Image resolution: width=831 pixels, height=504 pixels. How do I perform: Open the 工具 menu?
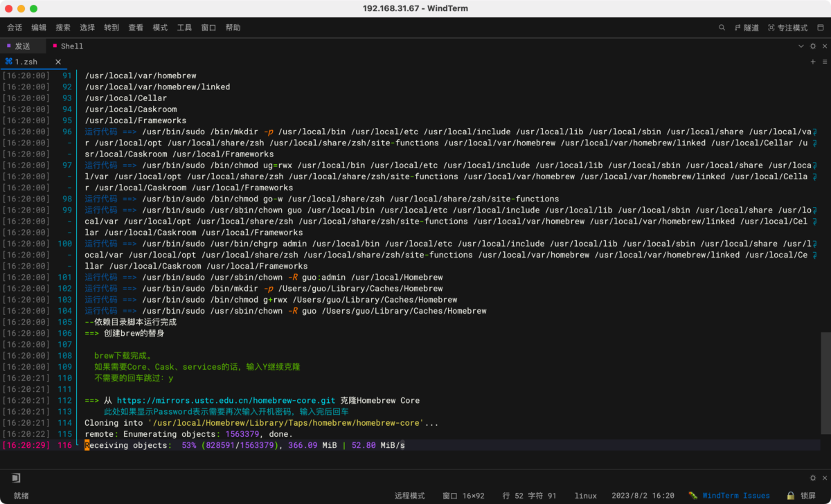coord(184,28)
